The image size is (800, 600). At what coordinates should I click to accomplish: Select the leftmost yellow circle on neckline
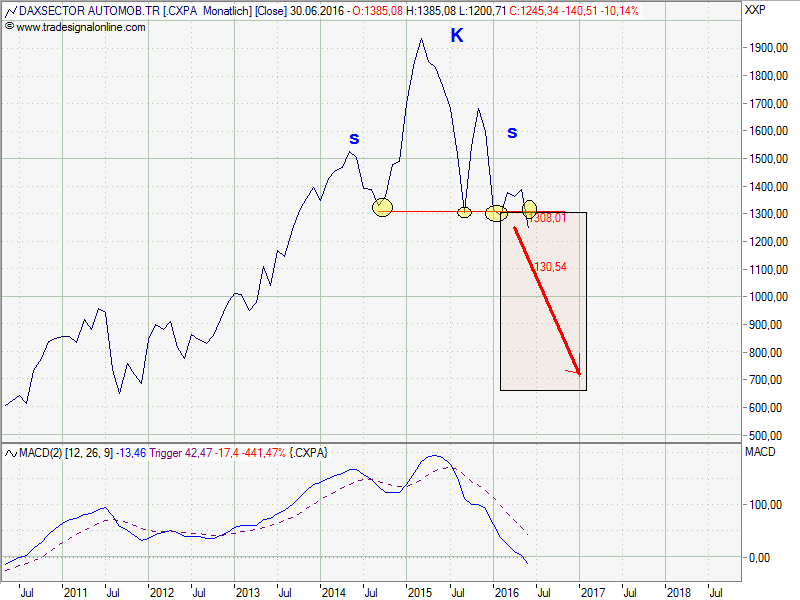tap(382, 207)
